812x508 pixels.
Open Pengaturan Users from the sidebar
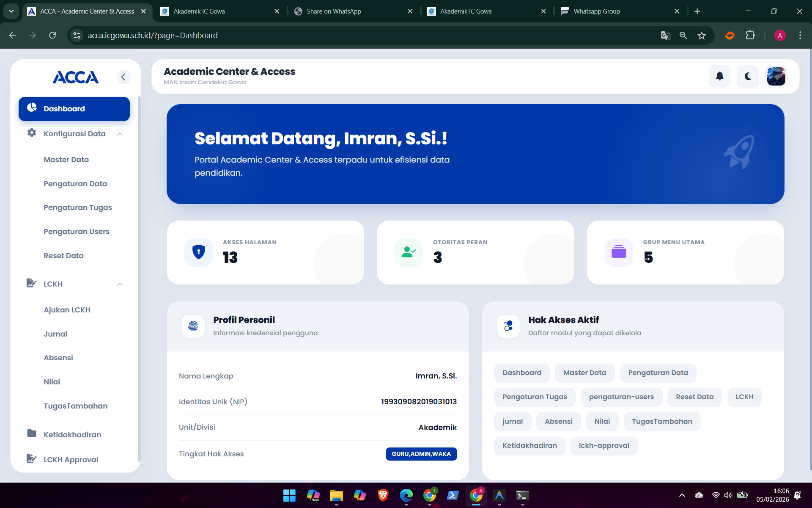tap(77, 231)
